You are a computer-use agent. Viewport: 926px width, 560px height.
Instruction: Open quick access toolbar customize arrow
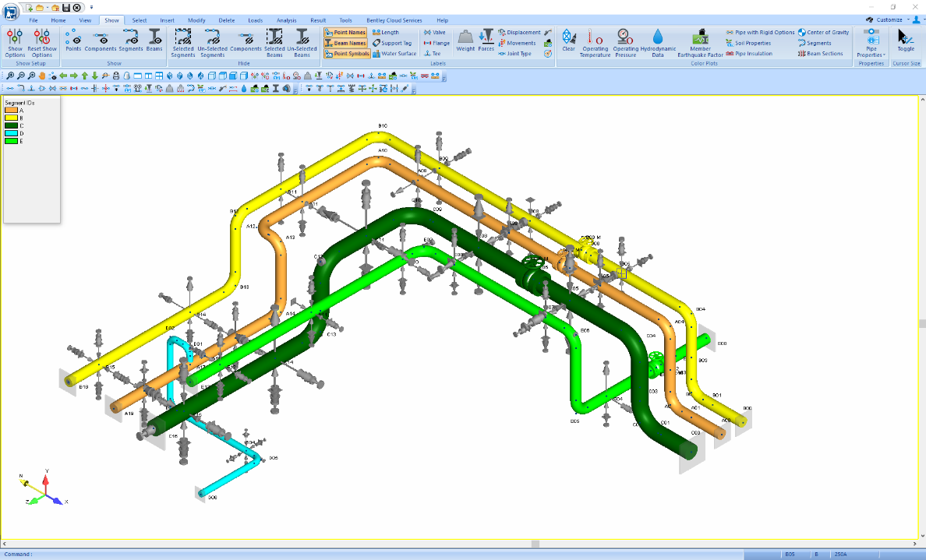pos(91,8)
